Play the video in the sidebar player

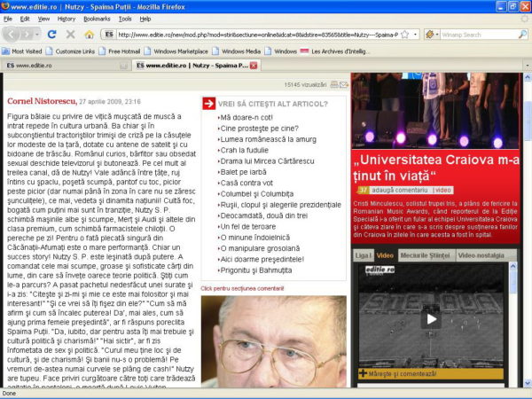pos(431,317)
